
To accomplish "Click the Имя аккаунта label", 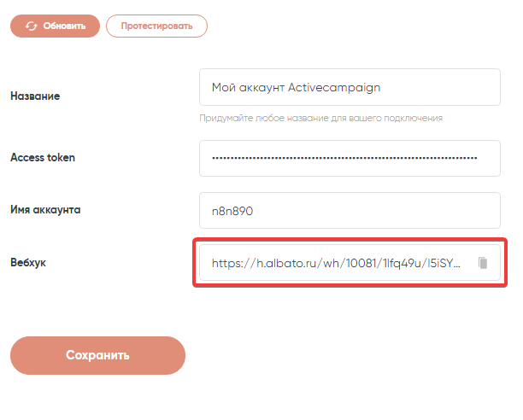I will coord(45,209).
